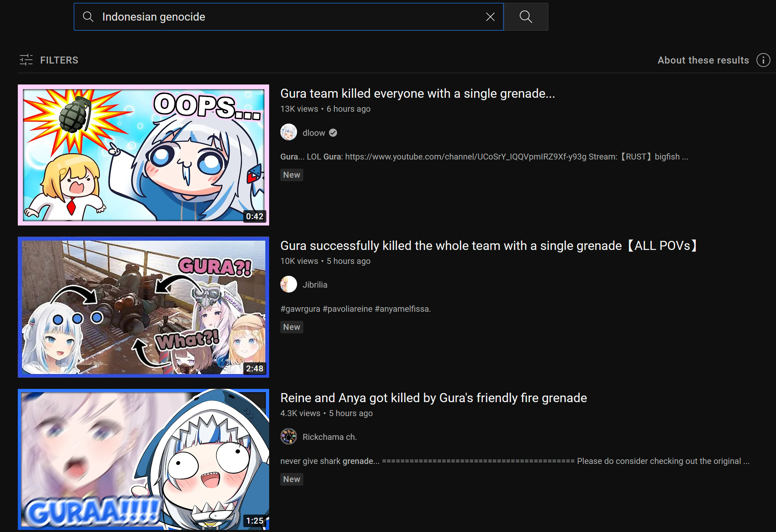The width and height of the screenshot is (776, 532).
Task: Focus the search field containing Indonesian genocide
Action: (288, 17)
